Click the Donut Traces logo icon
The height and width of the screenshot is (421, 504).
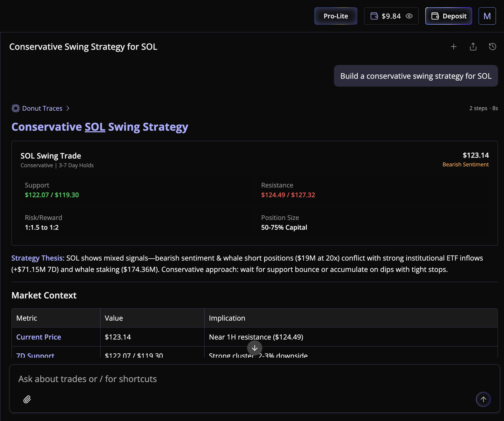pos(16,108)
